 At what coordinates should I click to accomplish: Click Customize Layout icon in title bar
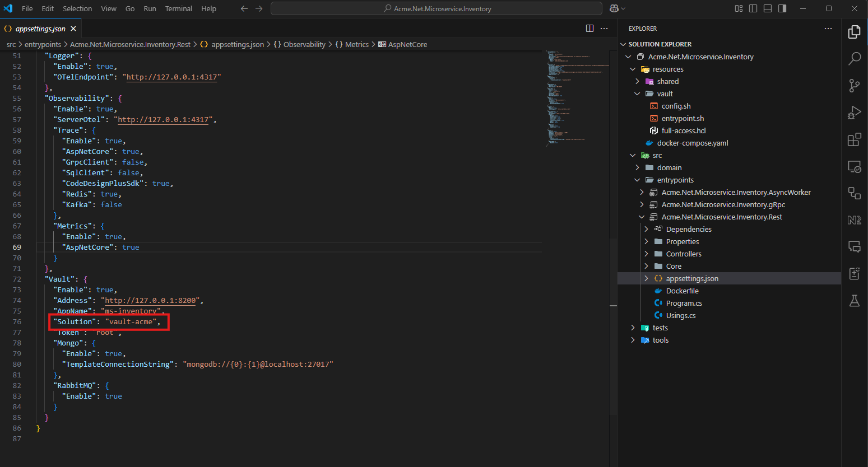tap(739, 8)
